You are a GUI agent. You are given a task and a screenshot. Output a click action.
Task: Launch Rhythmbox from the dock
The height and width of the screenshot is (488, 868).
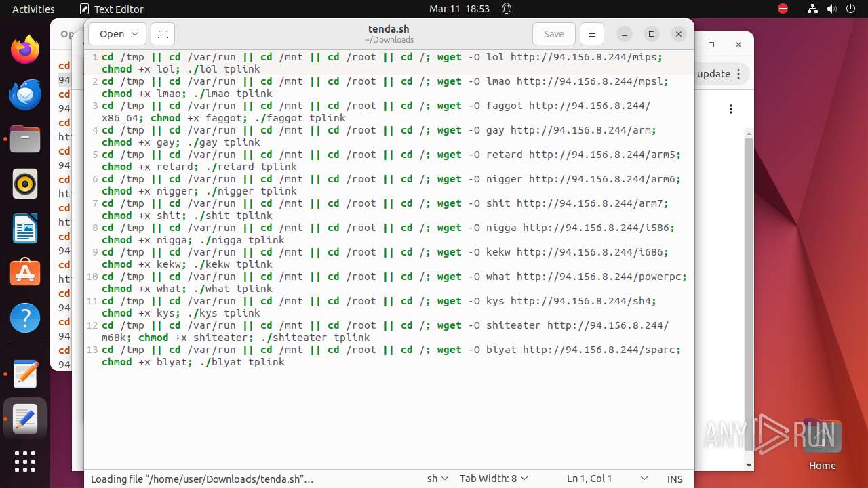click(25, 184)
